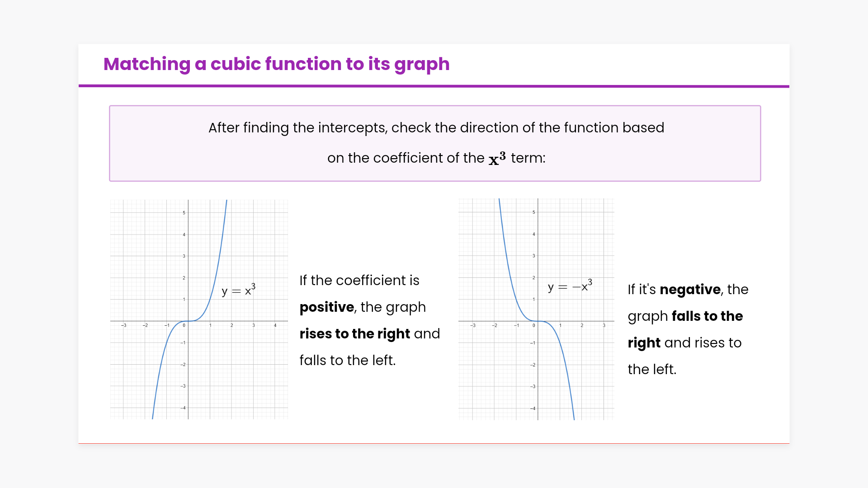Click the y-axis label −4 on the right graph

[533, 408]
